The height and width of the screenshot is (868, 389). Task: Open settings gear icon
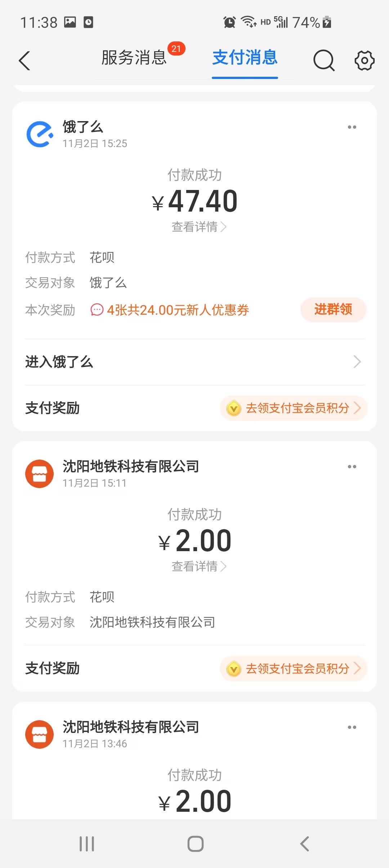pyautogui.click(x=365, y=60)
